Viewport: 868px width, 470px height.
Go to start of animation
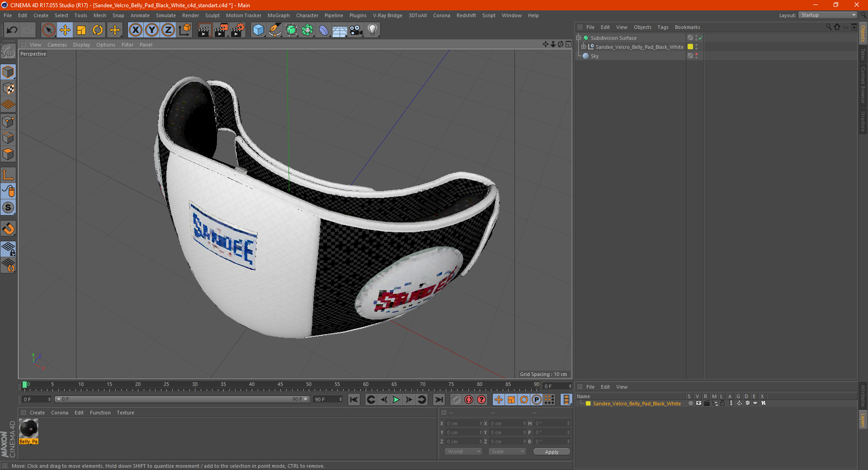tap(354, 399)
